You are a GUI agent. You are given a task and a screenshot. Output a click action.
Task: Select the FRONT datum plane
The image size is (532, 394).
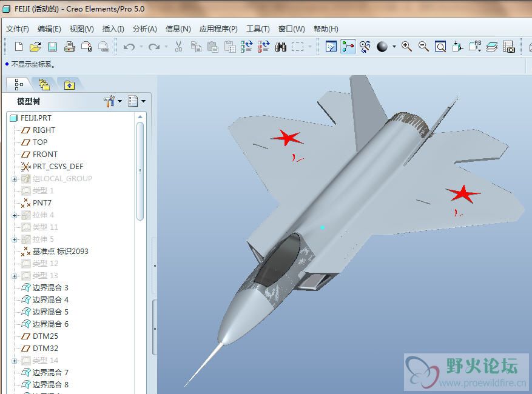[x=45, y=155]
